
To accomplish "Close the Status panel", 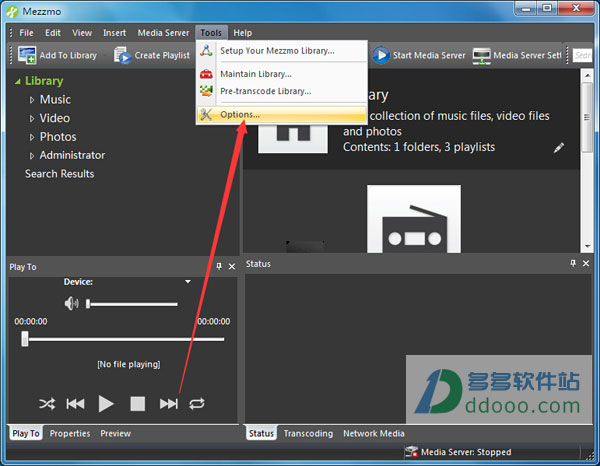I will coord(586,263).
